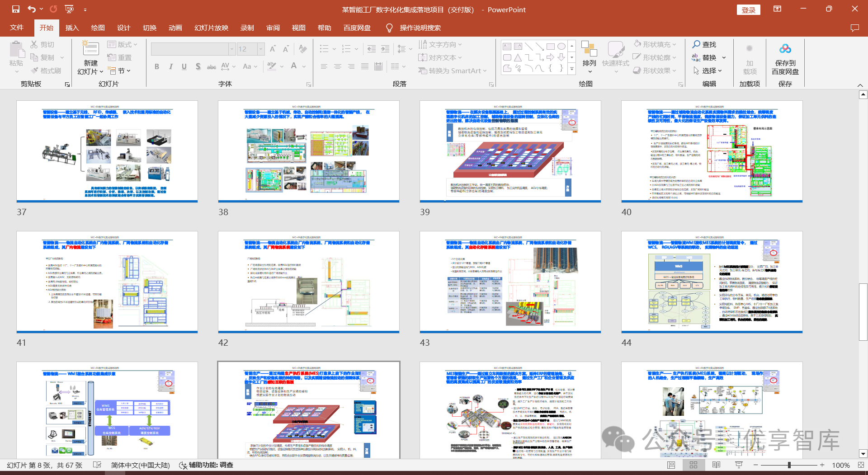Open the font size dropdown
868x475 pixels.
click(261, 49)
